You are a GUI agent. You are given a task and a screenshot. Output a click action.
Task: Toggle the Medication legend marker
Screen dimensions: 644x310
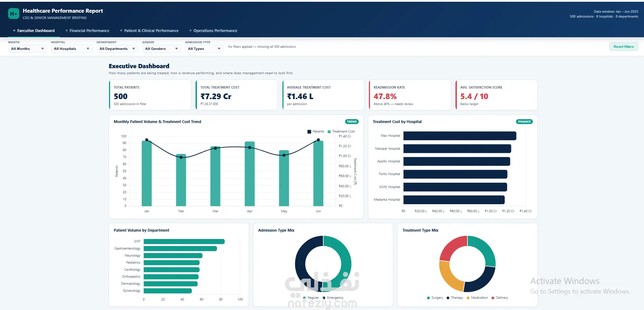point(468,298)
